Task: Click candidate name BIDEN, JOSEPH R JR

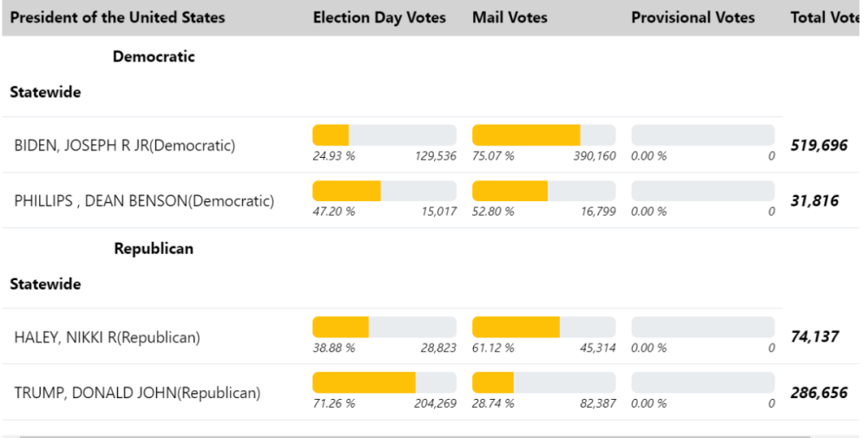Action: [x=125, y=146]
